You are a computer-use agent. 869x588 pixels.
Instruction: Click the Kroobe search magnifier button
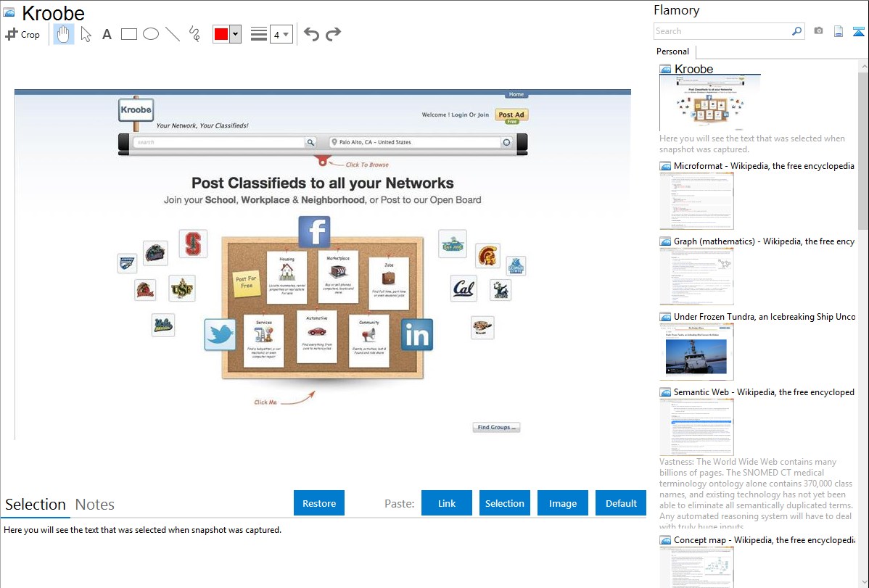[311, 142]
